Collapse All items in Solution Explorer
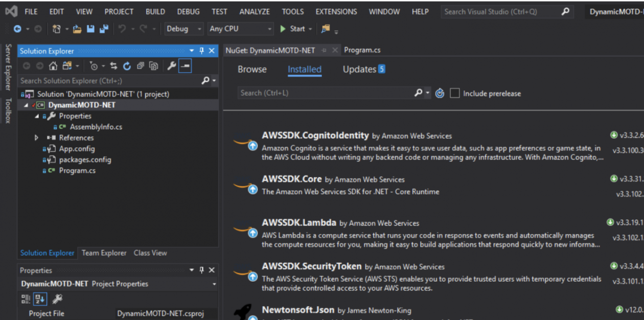The image size is (644, 320). [140, 66]
